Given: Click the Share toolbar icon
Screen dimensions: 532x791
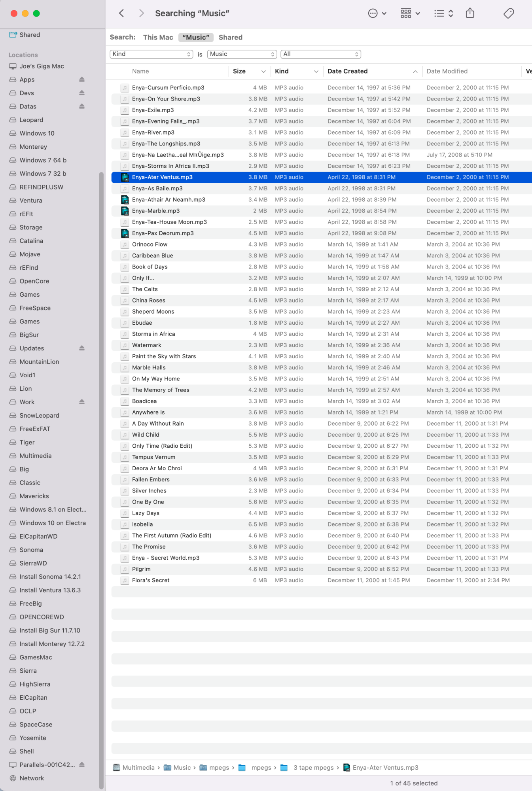Looking at the screenshot, I should (470, 13).
